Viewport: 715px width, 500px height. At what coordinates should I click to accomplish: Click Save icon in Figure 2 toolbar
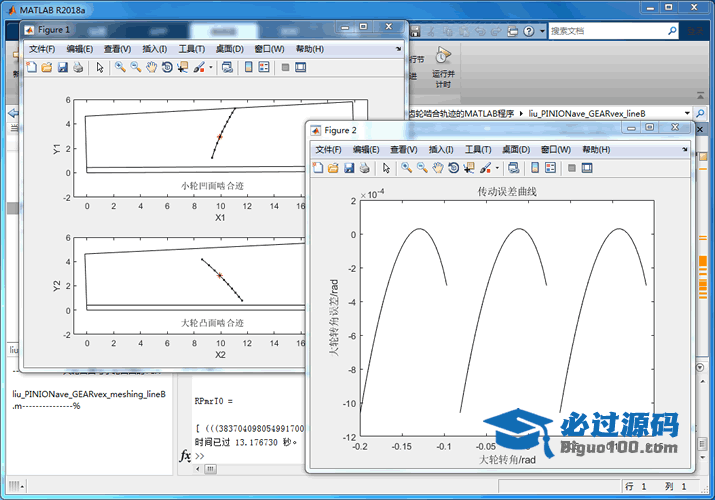click(349, 168)
